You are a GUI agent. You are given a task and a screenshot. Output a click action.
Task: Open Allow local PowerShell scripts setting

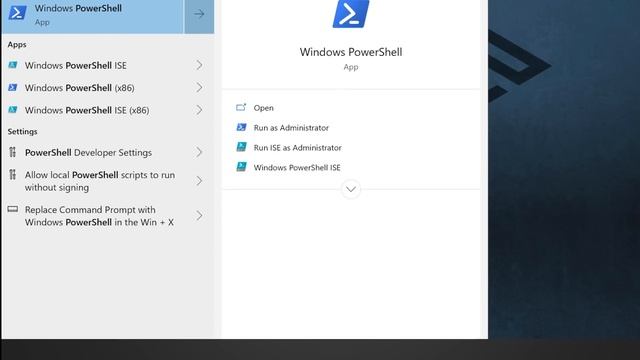tap(108, 181)
